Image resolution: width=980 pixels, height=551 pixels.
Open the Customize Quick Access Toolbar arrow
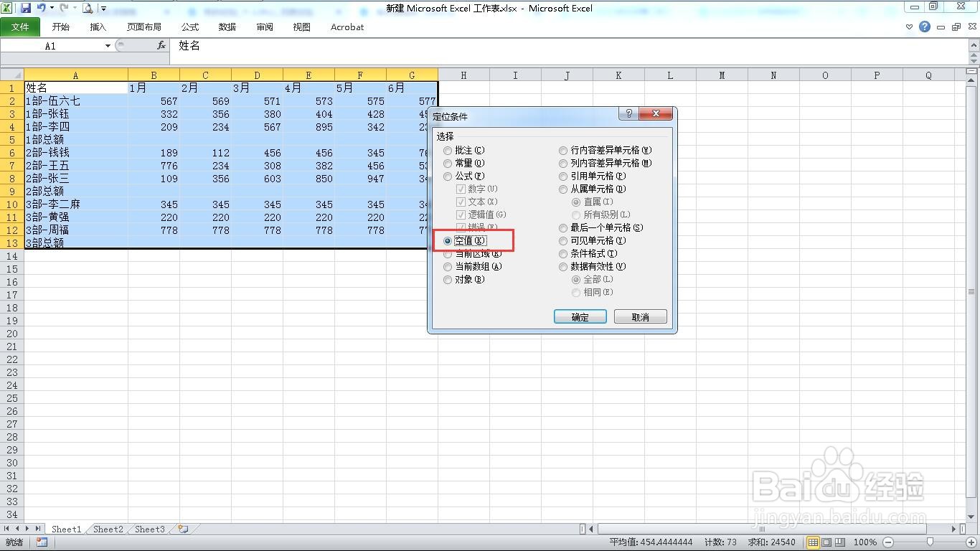click(x=103, y=9)
